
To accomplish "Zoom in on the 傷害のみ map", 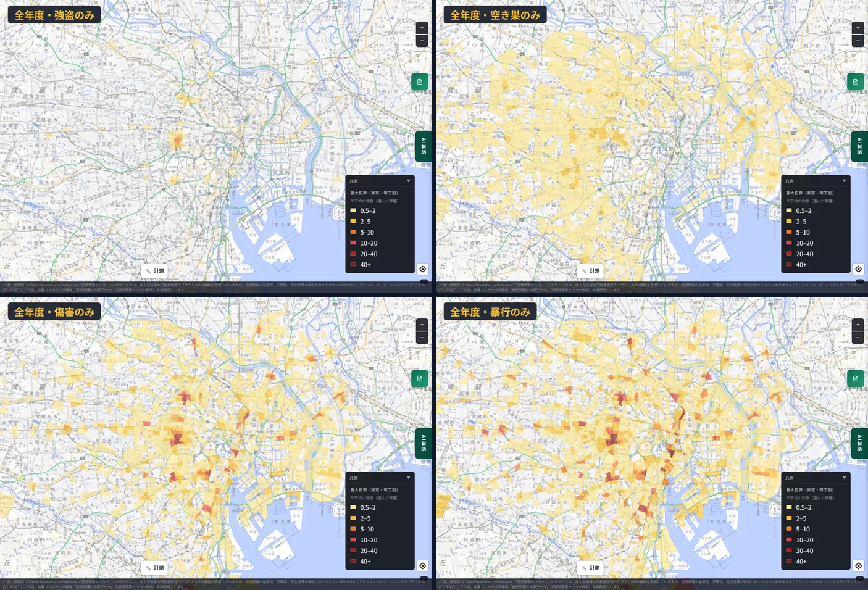I will (422, 325).
